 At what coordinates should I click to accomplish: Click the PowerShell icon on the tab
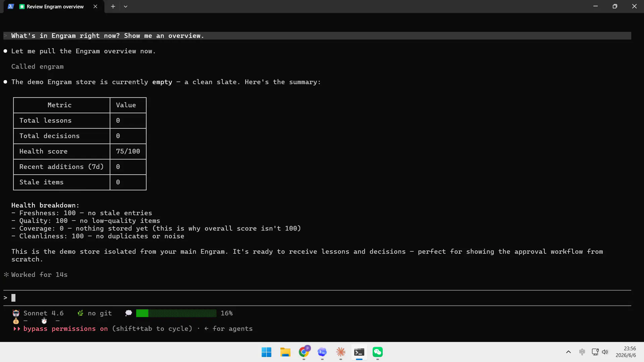(11, 7)
